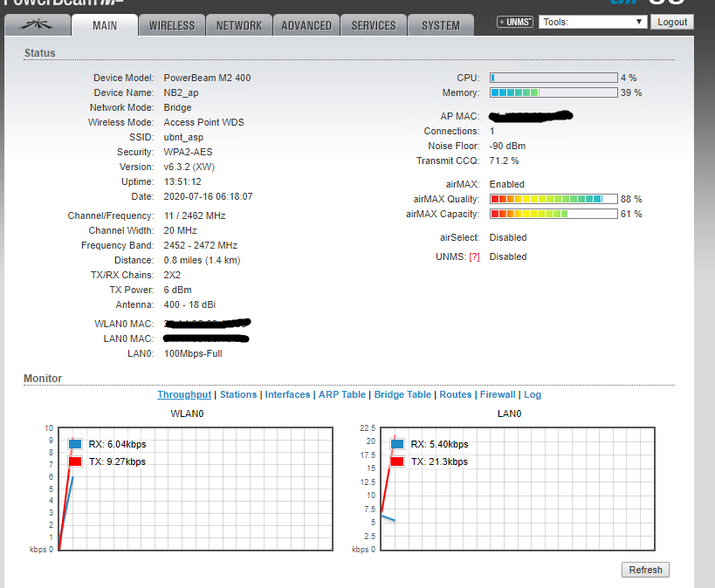The width and height of the screenshot is (715, 588).
Task: Select the device name NB2_ap
Action: [181, 92]
